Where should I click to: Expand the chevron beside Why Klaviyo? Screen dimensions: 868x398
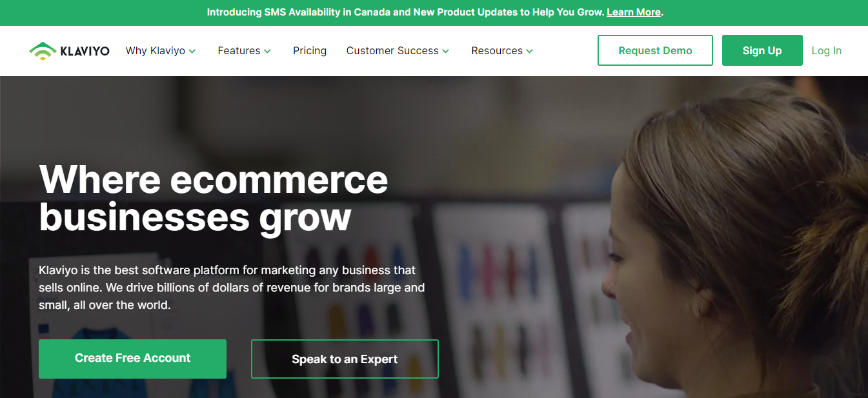click(192, 51)
